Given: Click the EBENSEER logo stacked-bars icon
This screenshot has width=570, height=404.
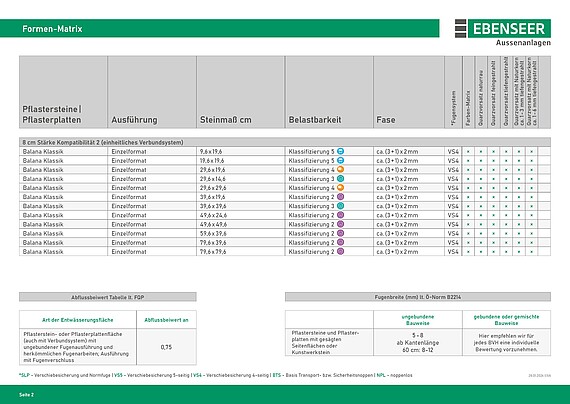Looking at the screenshot, I should click(461, 28).
